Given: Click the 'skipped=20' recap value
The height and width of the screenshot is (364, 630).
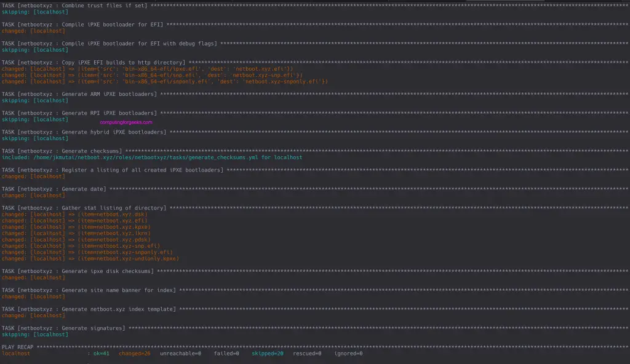Looking at the screenshot, I should [268, 354].
